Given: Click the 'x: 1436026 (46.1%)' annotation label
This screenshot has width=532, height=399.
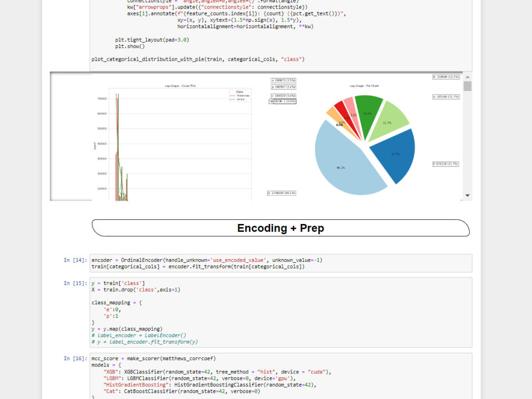Looking at the screenshot, I should point(281,193).
